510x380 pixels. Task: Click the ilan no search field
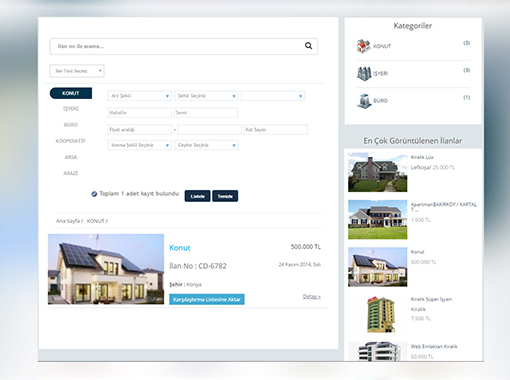pyautogui.click(x=184, y=46)
